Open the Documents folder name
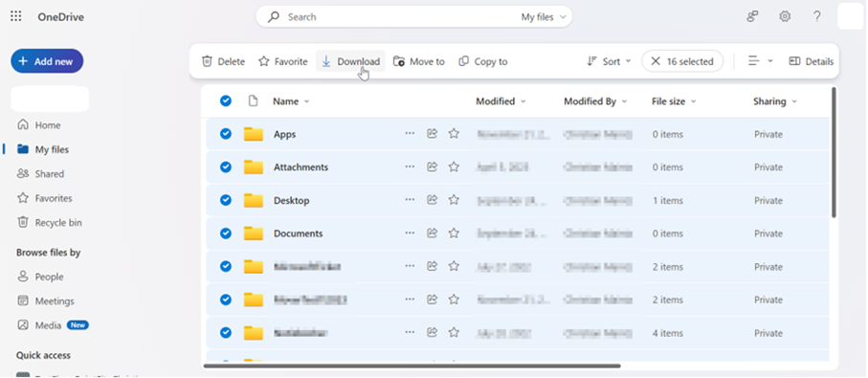Image resolution: width=868 pixels, height=378 pixels. [x=298, y=233]
